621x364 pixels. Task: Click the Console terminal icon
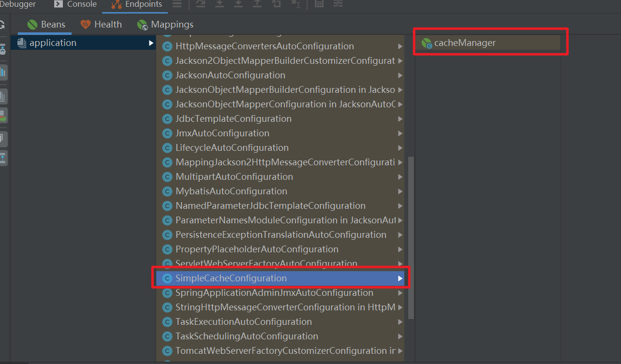tap(59, 4)
